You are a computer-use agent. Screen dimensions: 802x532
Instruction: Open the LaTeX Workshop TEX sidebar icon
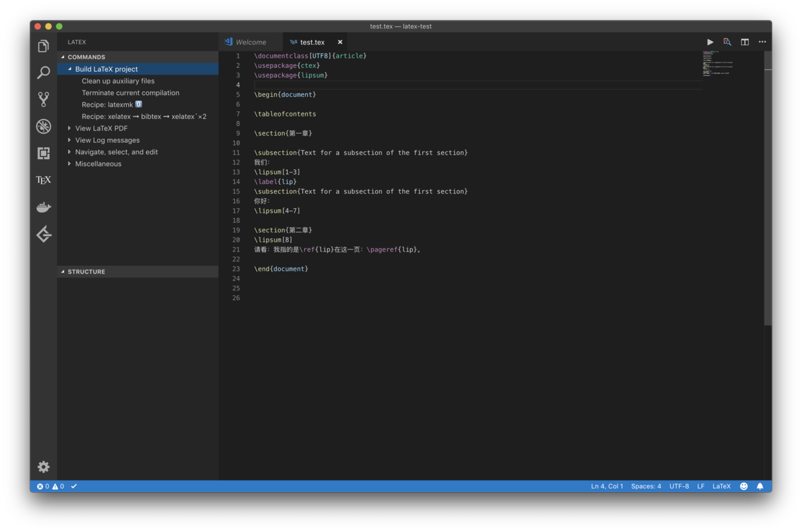pyautogui.click(x=43, y=180)
